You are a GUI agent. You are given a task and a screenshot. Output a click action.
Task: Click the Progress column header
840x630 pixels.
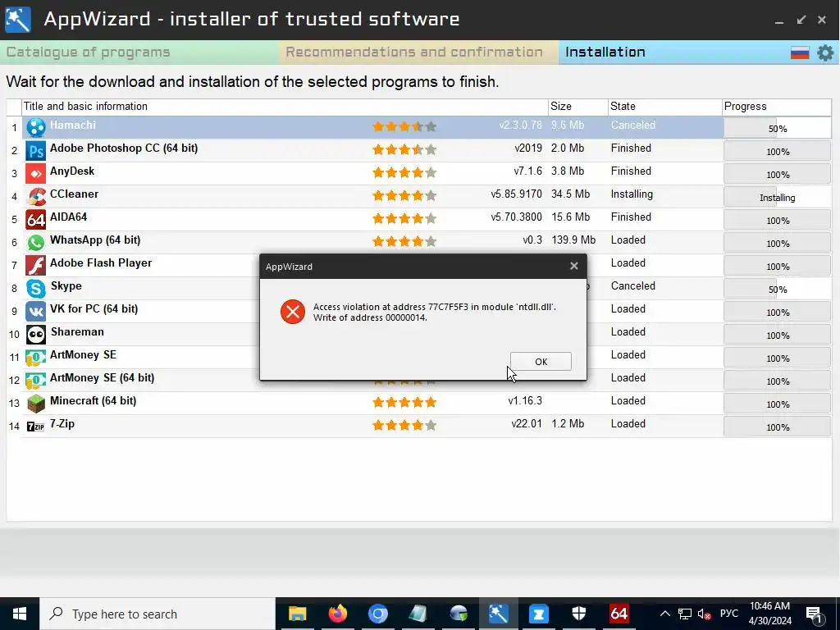(776, 106)
